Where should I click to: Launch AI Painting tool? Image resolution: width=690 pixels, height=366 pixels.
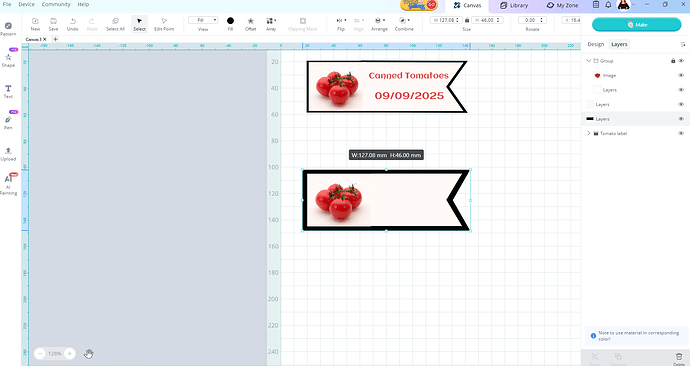8,185
